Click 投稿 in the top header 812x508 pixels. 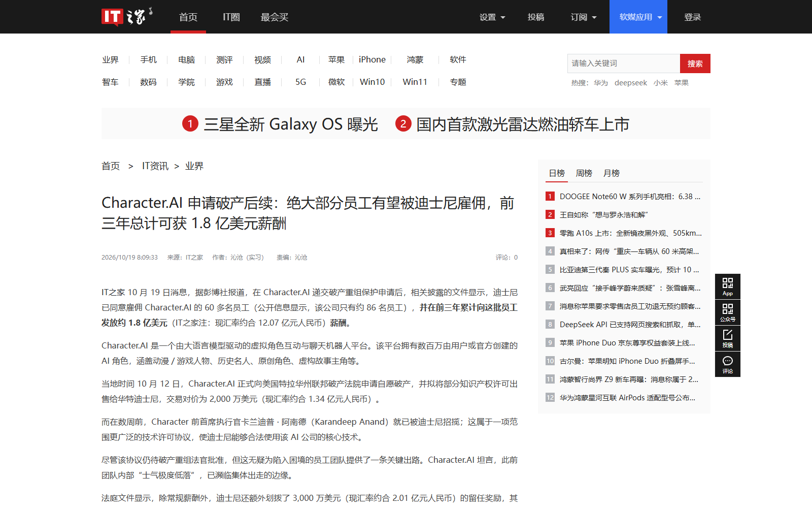pyautogui.click(x=536, y=17)
